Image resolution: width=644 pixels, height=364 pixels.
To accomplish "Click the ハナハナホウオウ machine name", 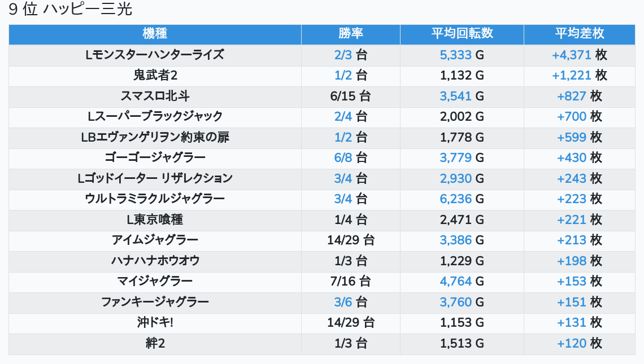I will pos(155,261).
